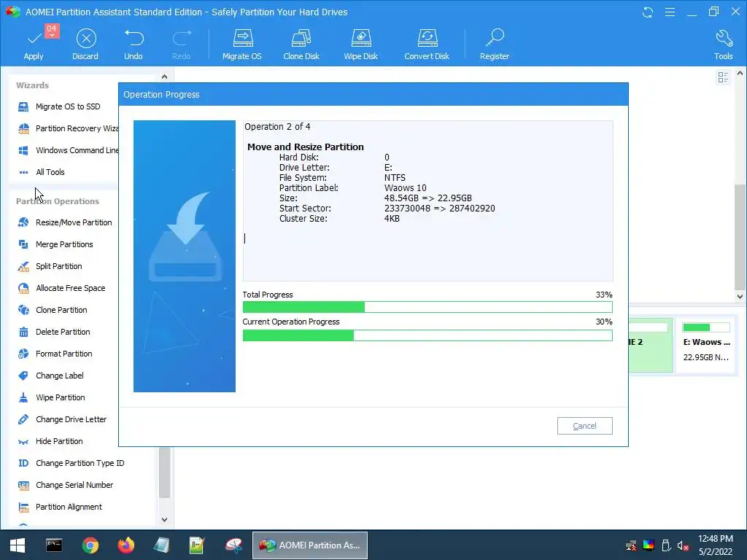Open the Tools wrench menu
The image size is (747, 560).
click(x=723, y=44)
